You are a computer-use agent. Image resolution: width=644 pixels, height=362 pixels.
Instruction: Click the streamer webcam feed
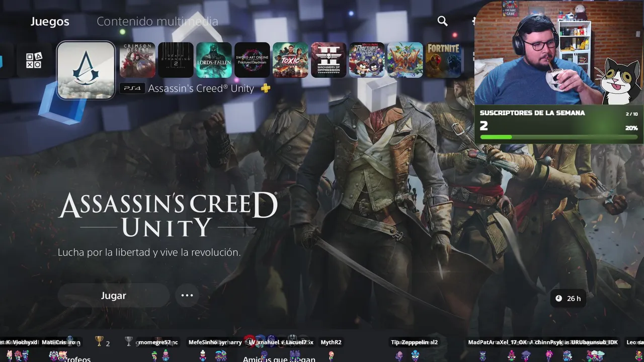point(559,52)
